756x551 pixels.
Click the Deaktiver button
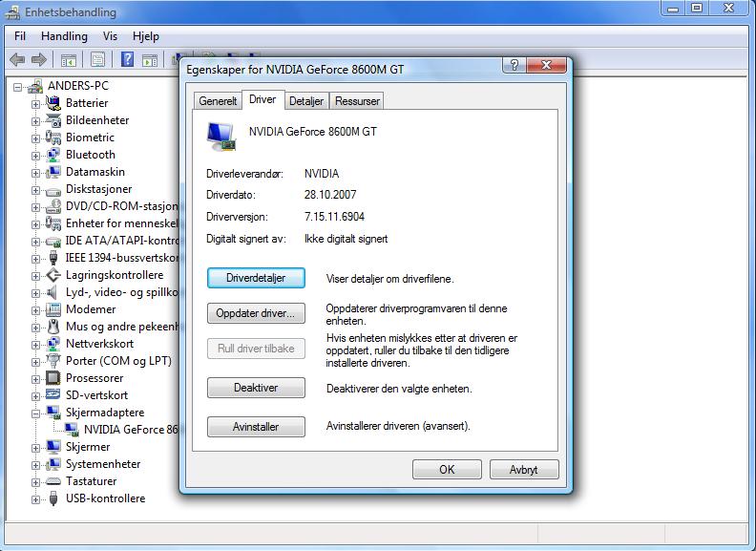click(256, 388)
